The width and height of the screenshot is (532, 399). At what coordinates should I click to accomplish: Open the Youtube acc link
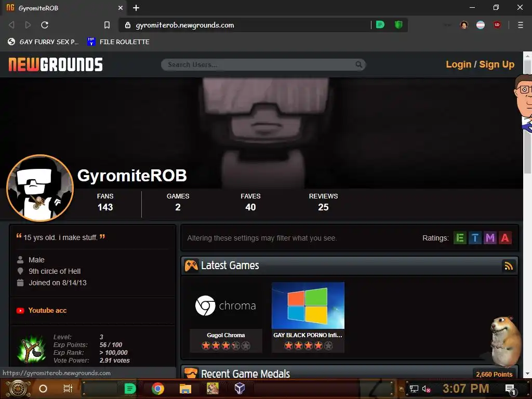click(x=47, y=311)
